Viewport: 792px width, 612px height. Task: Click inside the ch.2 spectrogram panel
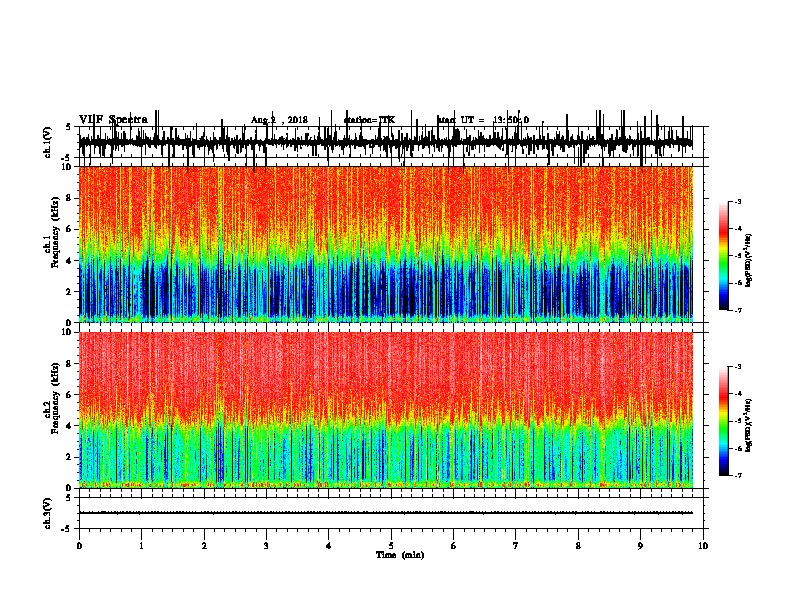(x=386, y=410)
